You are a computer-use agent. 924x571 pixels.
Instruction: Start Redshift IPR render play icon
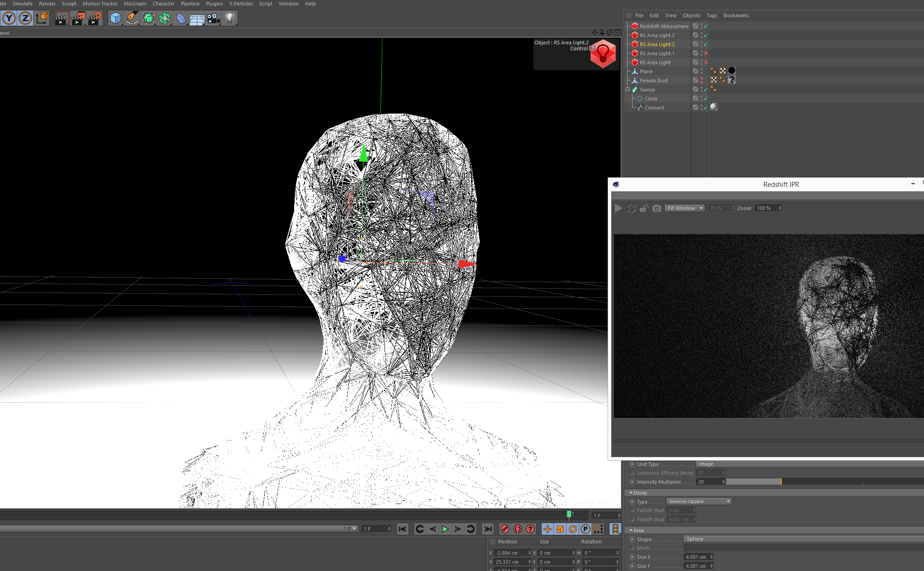click(619, 208)
